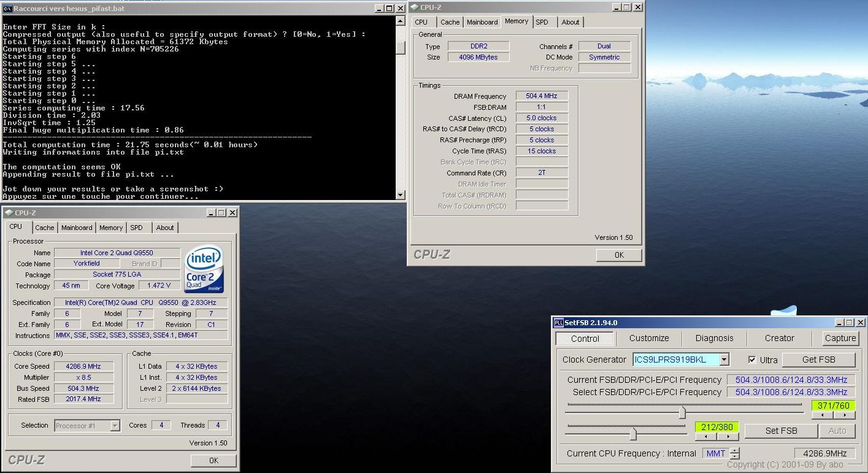Click the MMT spinner arrows
The height and width of the screenshot is (473, 868).
coord(735,453)
